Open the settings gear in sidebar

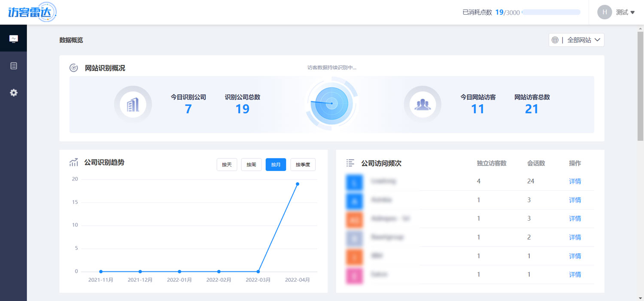click(x=14, y=93)
